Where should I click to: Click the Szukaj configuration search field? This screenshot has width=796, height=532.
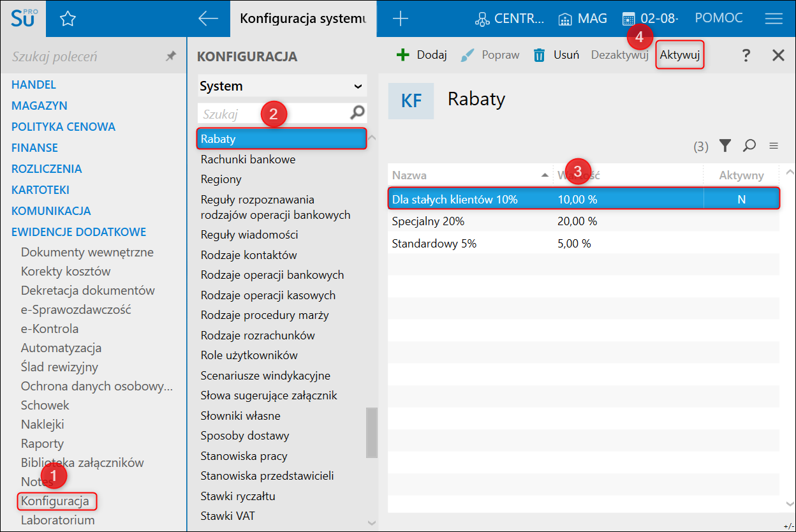272,114
